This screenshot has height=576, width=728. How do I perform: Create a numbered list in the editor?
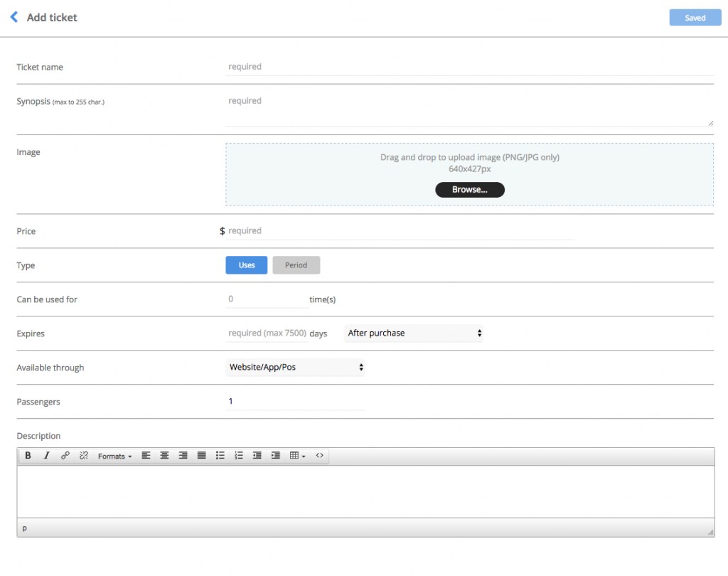(239, 455)
